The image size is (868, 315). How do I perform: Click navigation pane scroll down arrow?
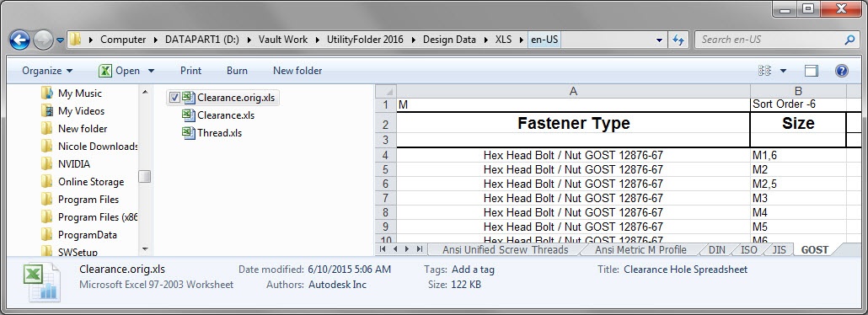(x=144, y=249)
